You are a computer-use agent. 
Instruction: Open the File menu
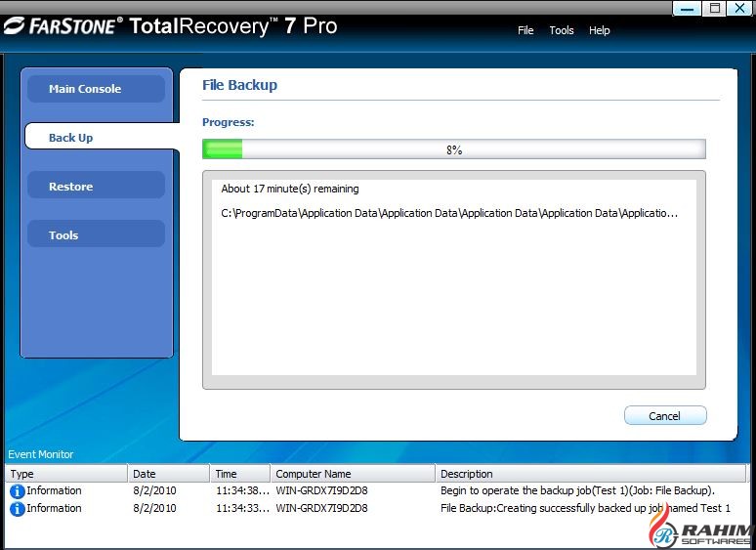(525, 30)
